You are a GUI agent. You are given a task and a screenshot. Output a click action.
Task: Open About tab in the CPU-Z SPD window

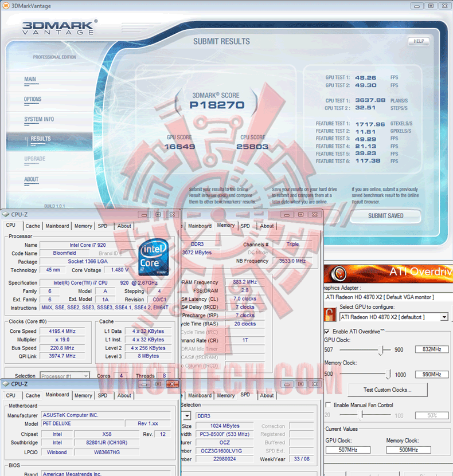(x=267, y=396)
